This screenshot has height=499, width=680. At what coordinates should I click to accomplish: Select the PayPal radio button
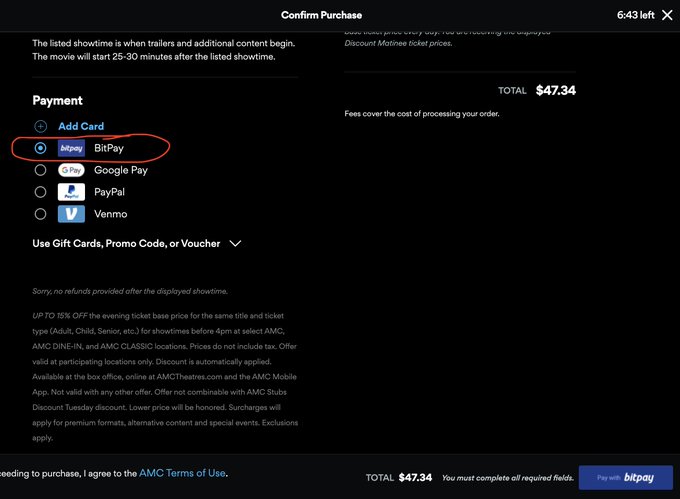point(40,192)
